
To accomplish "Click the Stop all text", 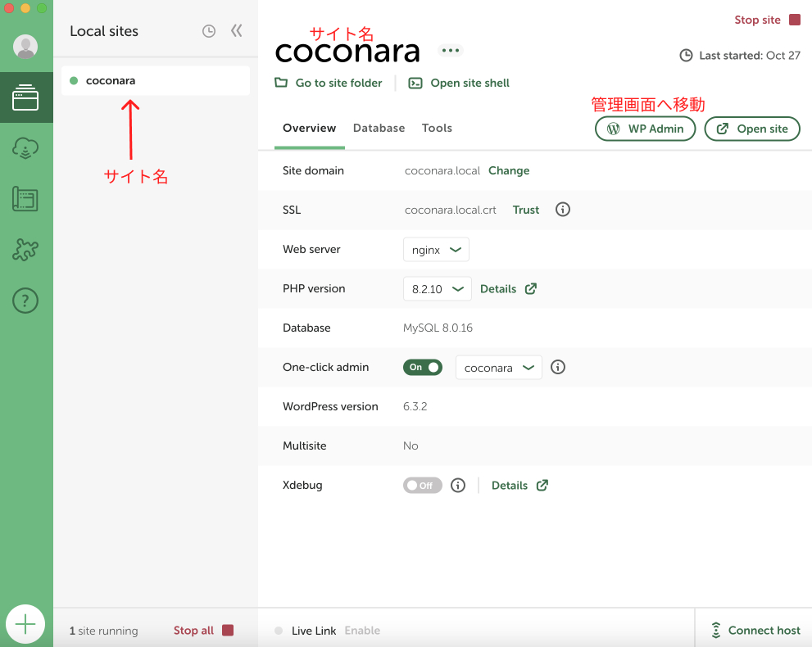I will pyautogui.click(x=193, y=631).
